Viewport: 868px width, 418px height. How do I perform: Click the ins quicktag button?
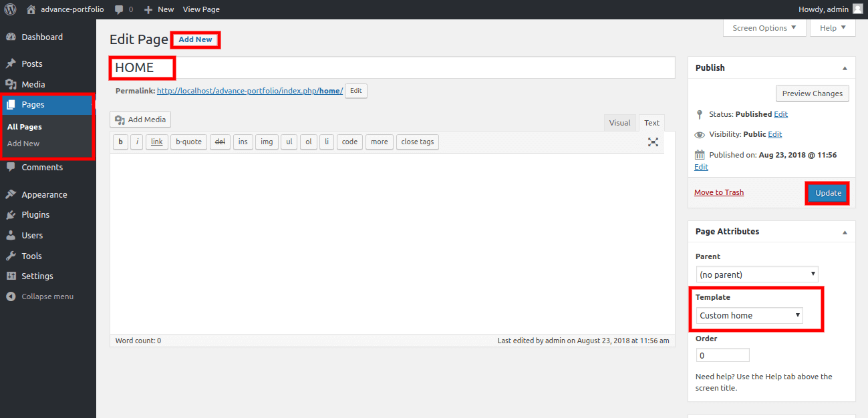click(x=243, y=142)
